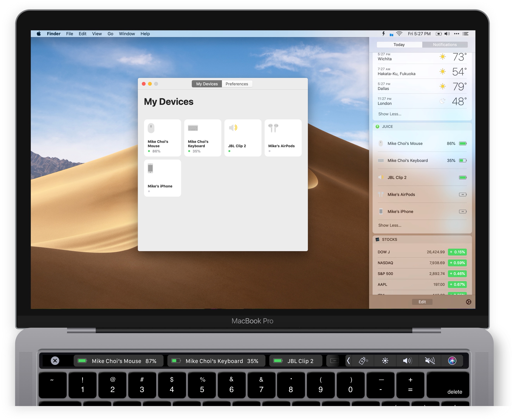
Task: Open the Window menu
Action: [x=127, y=34]
